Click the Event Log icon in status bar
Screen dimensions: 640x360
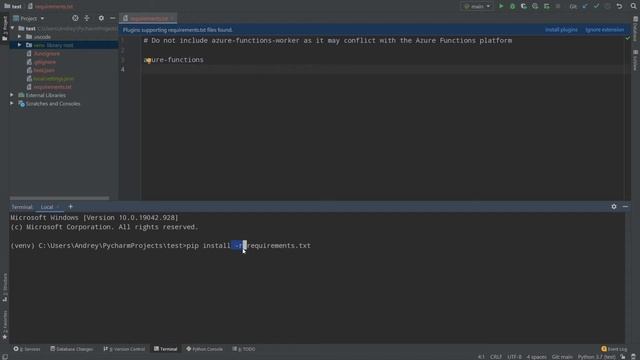pyautogui.click(x=604, y=349)
